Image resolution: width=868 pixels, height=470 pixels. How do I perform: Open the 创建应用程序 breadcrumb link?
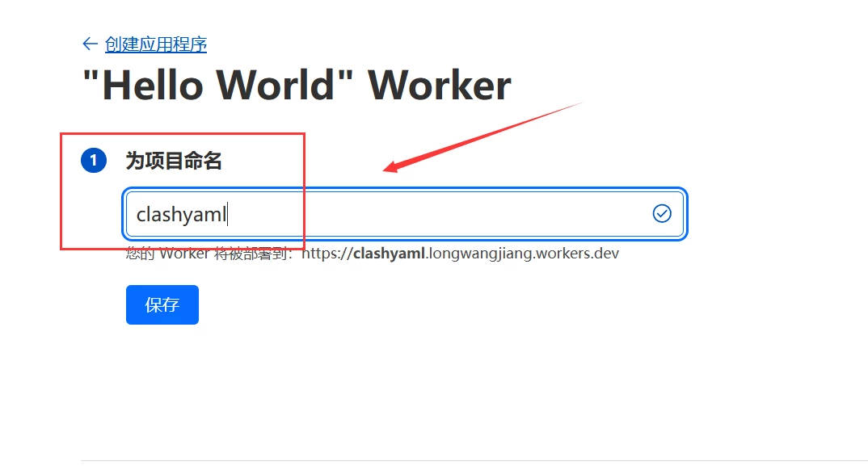point(155,44)
